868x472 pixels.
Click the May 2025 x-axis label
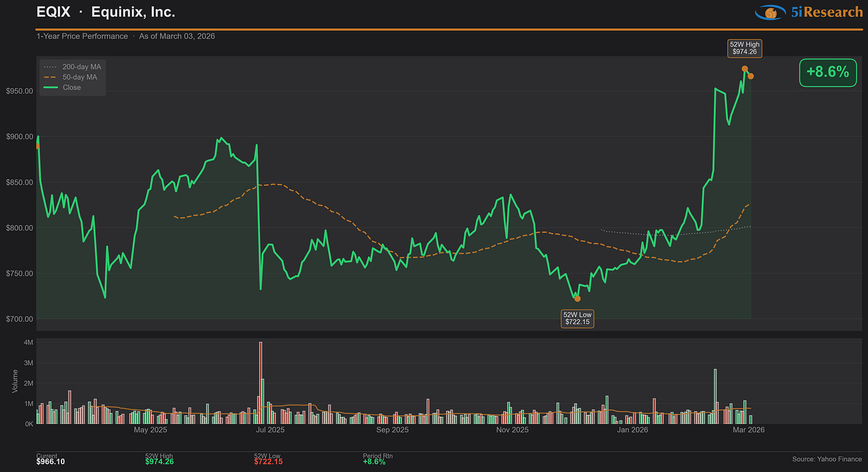[x=150, y=430]
